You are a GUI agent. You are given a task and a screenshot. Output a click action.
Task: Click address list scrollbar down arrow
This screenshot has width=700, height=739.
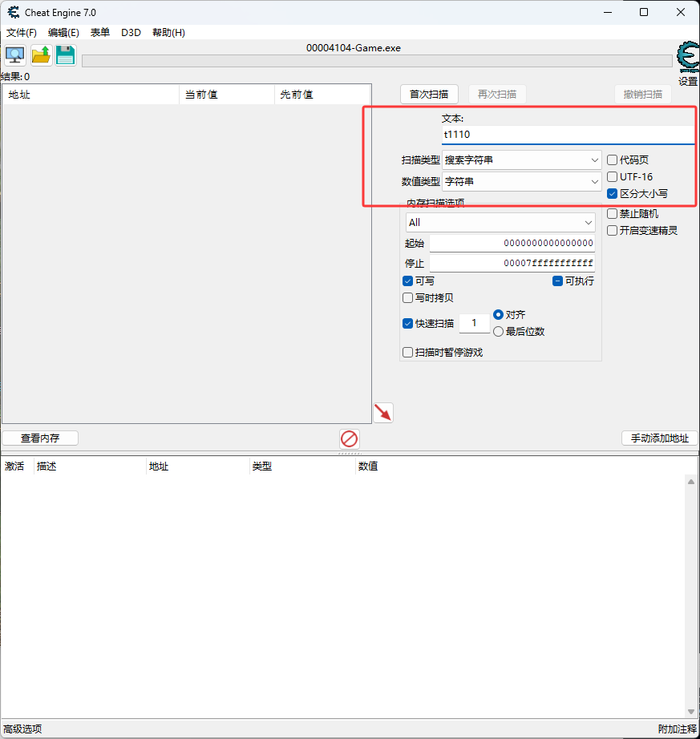[x=691, y=712]
